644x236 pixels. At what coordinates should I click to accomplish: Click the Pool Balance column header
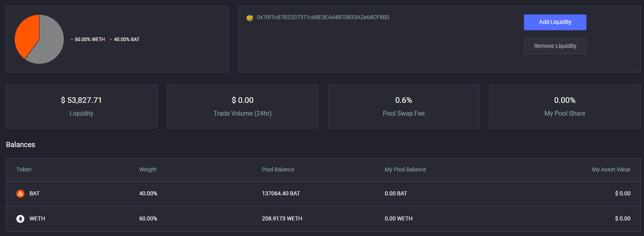coord(278,169)
